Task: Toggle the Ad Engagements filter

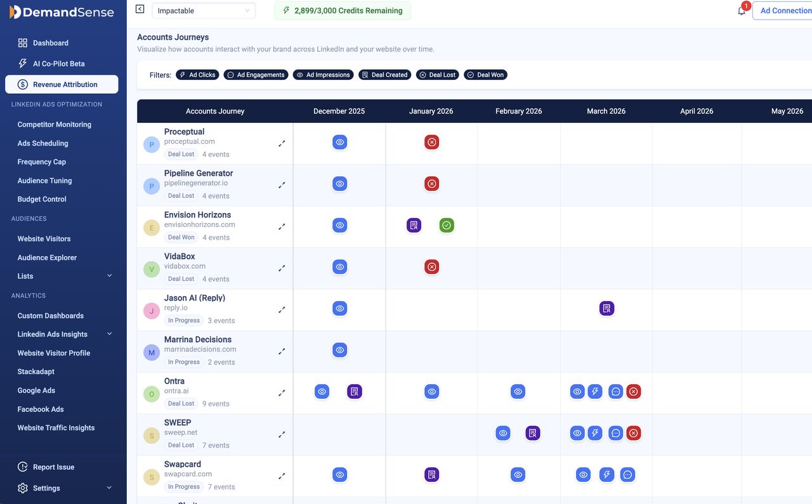Action: click(x=256, y=75)
